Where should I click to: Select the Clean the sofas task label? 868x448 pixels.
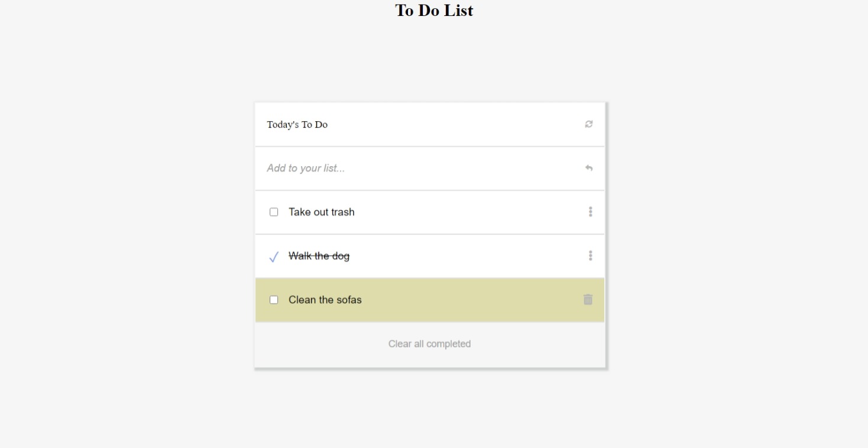click(325, 300)
